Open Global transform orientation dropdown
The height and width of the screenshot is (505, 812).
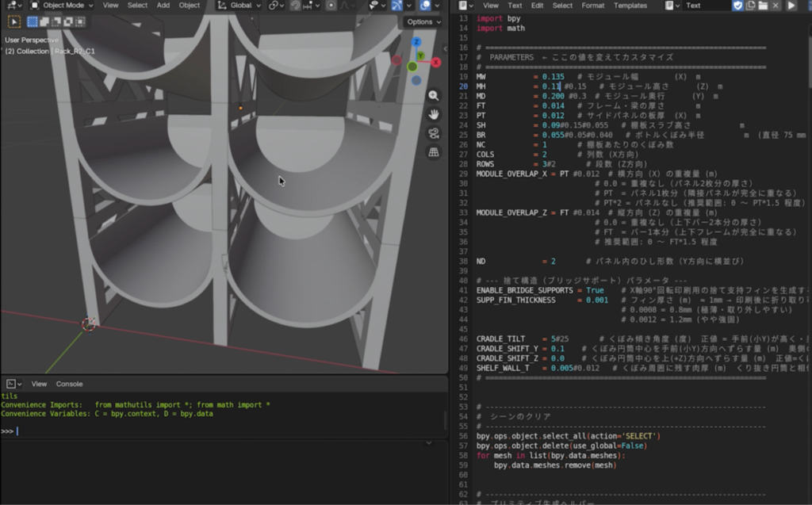[239, 6]
